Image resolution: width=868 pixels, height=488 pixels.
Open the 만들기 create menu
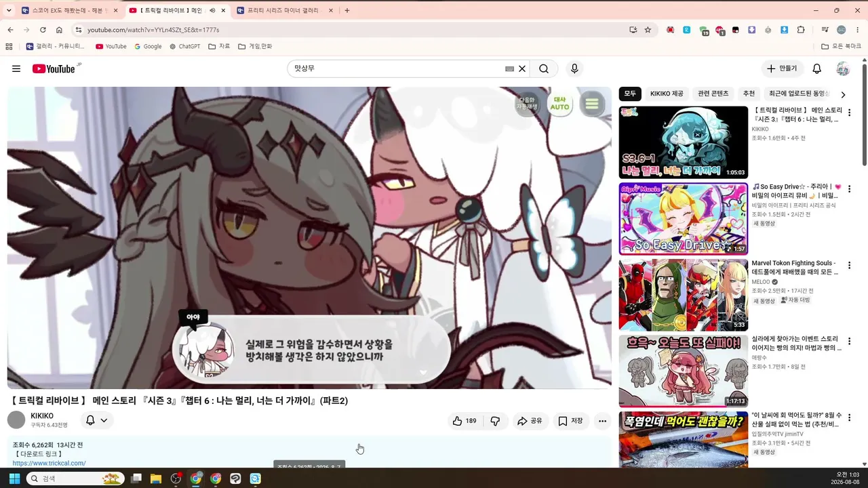tap(782, 68)
